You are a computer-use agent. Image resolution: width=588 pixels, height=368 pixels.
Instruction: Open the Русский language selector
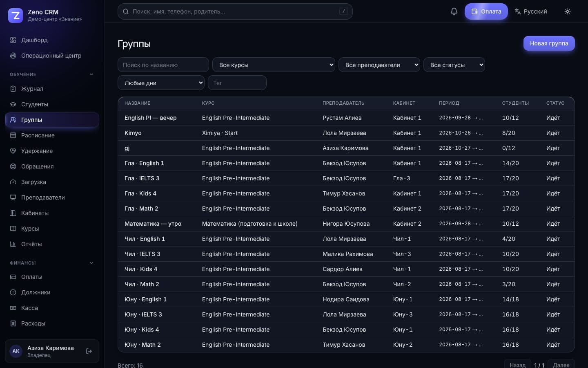pyautogui.click(x=531, y=11)
